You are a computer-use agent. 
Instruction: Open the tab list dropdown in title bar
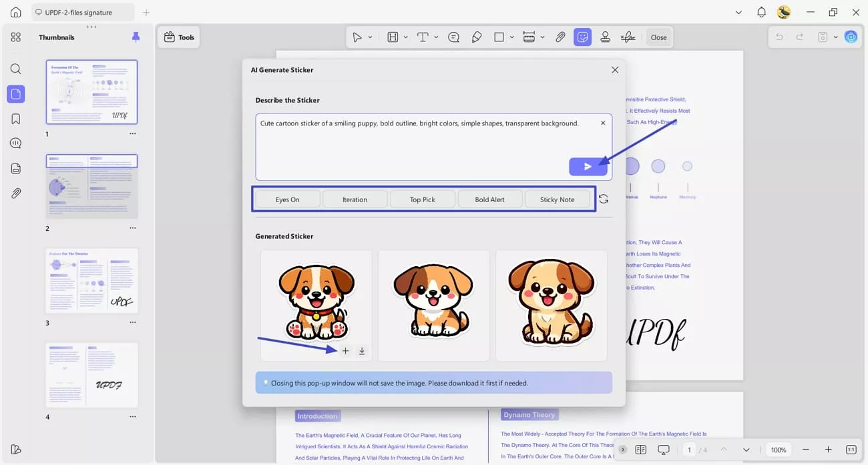click(x=738, y=12)
